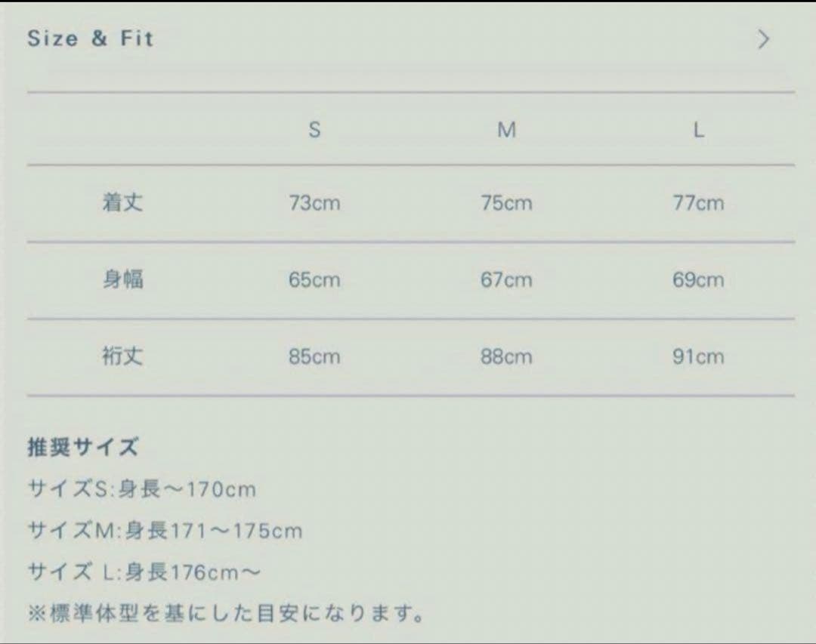This screenshot has height=644, width=816.
Task: Select the M size column header
Action: (x=506, y=130)
